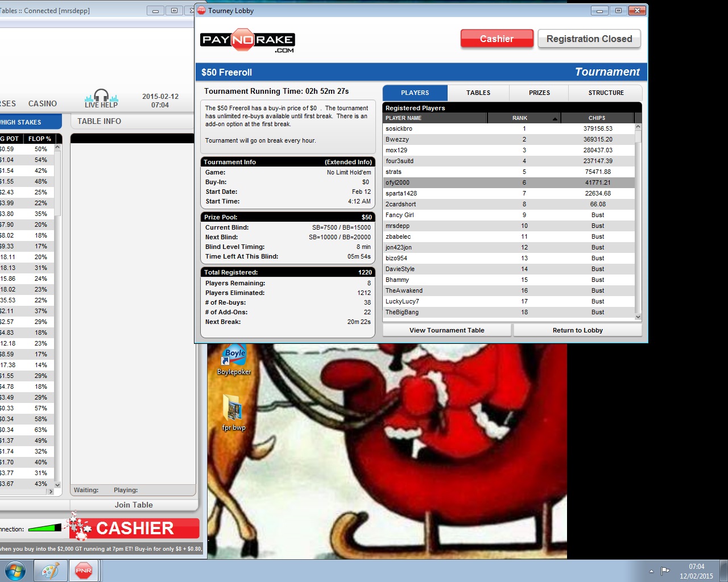Click View Tournament Table button
This screenshot has height=582, width=728.
447,330
